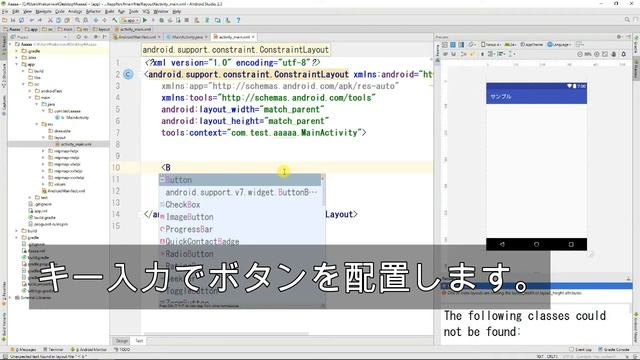The width and height of the screenshot is (640, 360).
Task: Click the Preview panel settings gear icon
Action: [619, 37]
